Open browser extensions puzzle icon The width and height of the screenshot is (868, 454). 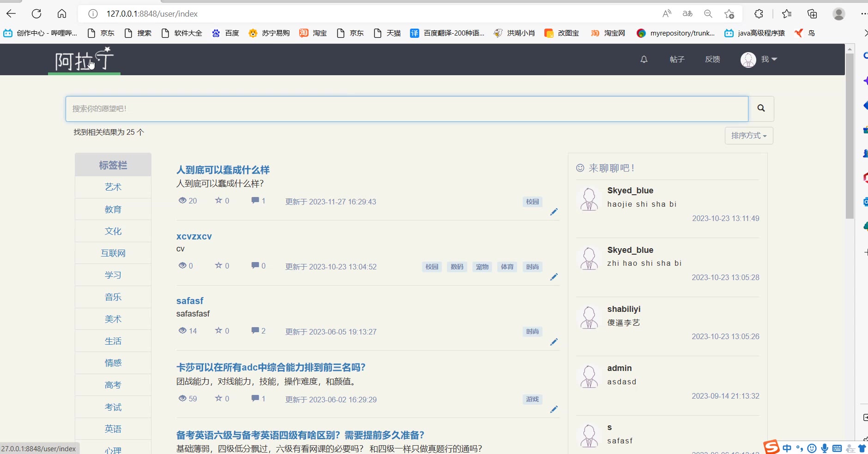coord(759,14)
